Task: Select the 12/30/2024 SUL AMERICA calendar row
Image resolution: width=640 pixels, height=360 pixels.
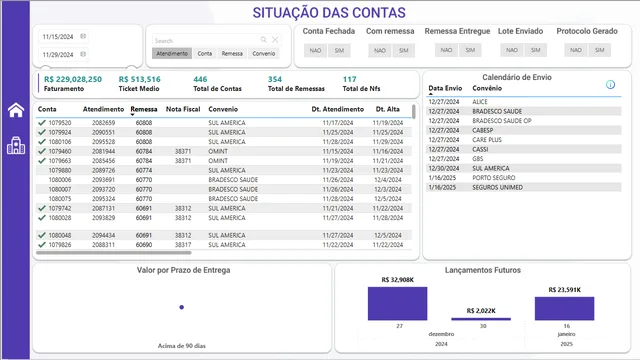Action: (x=524, y=168)
